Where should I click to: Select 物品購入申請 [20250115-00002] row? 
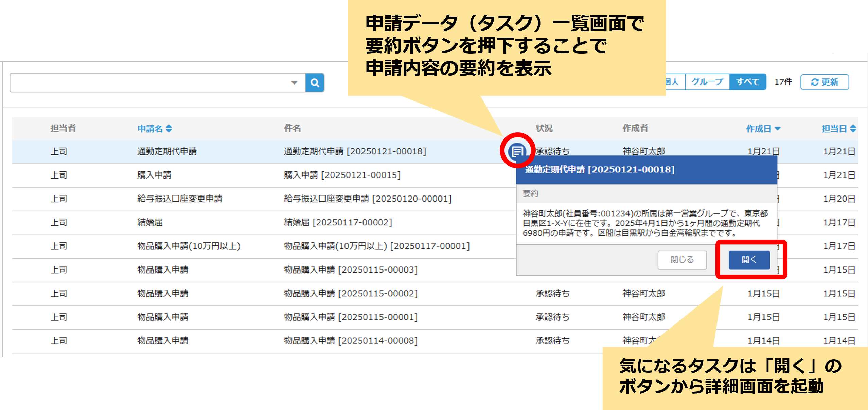point(435,294)
